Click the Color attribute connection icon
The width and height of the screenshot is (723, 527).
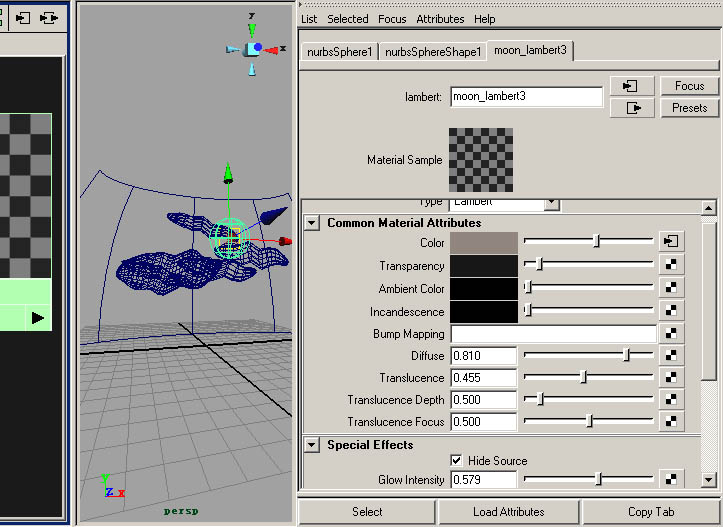[671, 241]
